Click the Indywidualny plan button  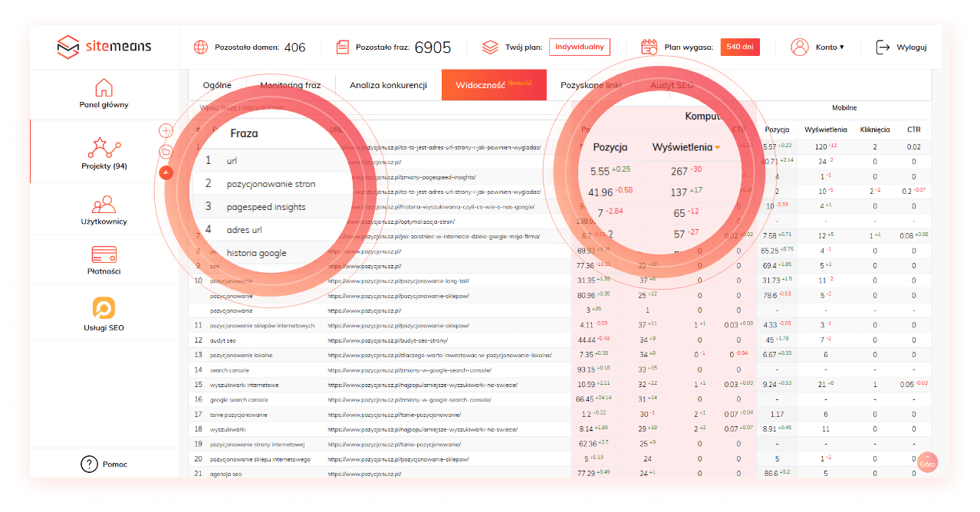(580, 47)
